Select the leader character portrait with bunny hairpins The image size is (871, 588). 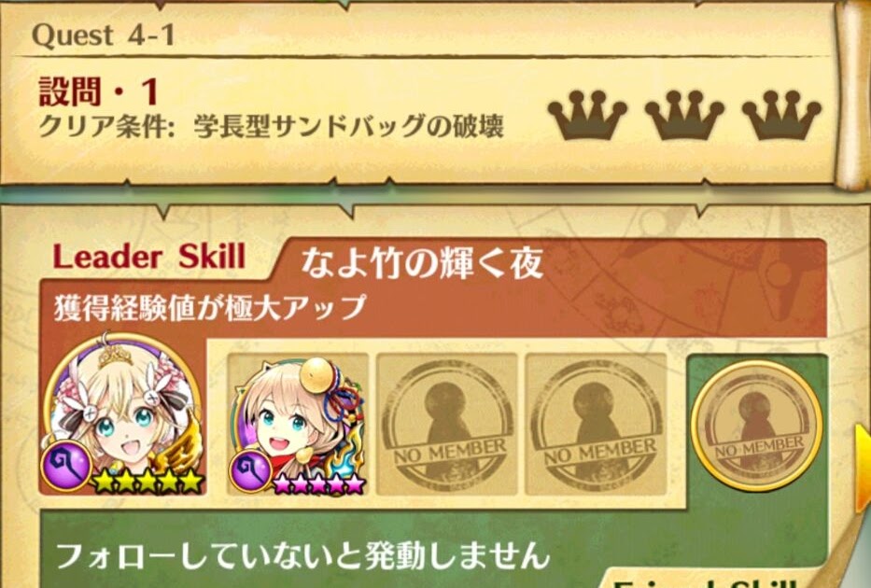[122, 412]
